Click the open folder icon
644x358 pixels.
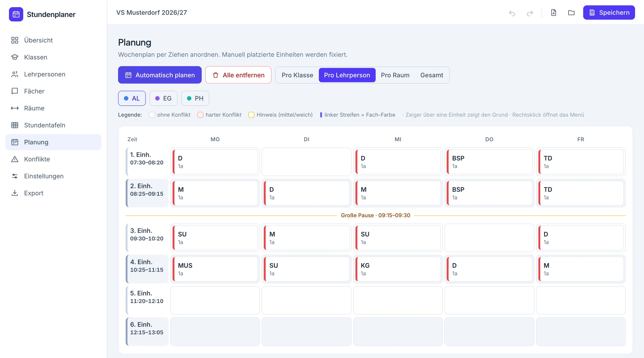click(571, 13)
